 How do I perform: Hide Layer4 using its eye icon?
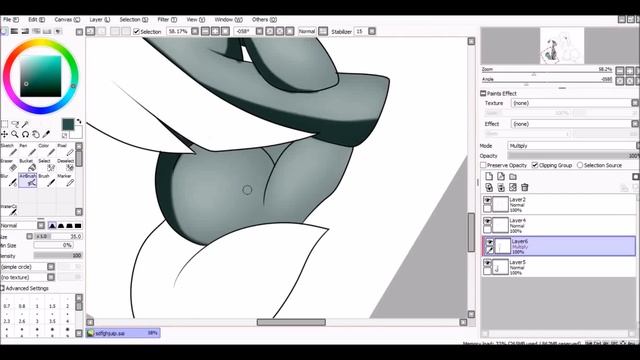(487, 221)
